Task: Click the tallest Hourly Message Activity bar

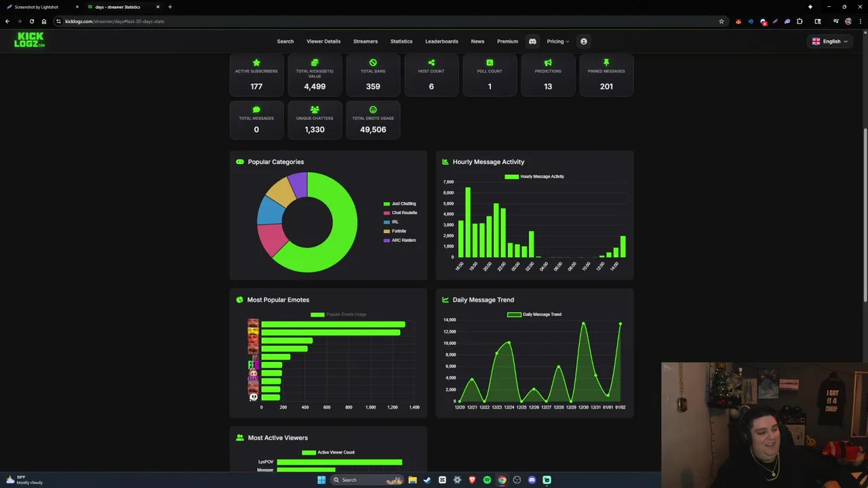Action: pyautogui.click(x=468, y=222)
